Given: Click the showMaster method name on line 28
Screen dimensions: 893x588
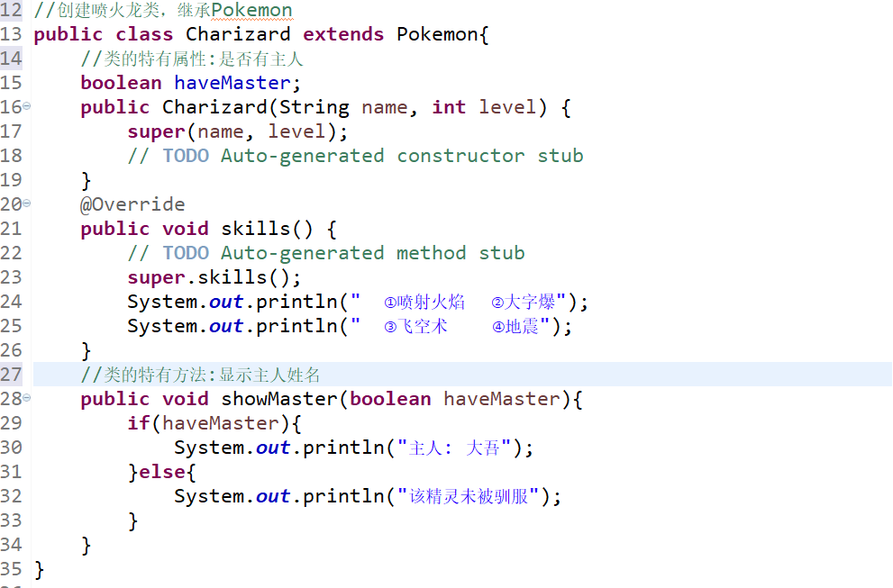Looking at the screenshot, I should [x=279, y=399].
